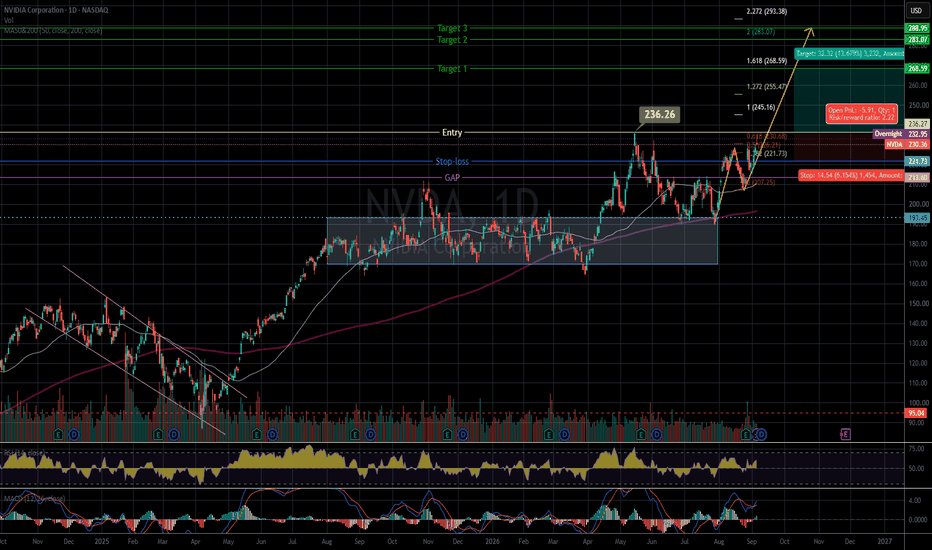Click the dividend D marker in September 2026

point(761,435)
